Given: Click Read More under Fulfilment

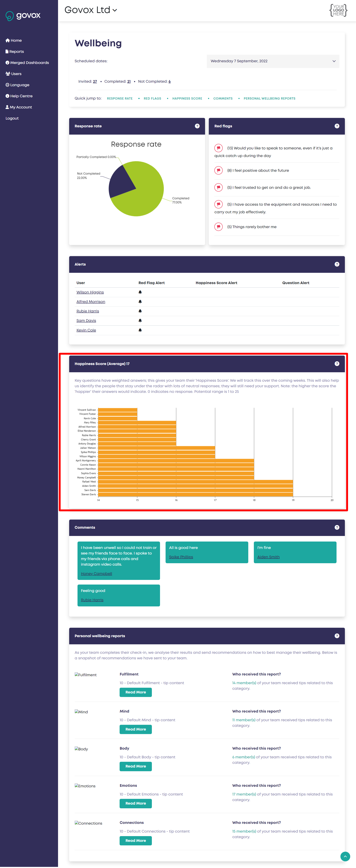Looking at the screenshot, I should [x=136, y=692].
